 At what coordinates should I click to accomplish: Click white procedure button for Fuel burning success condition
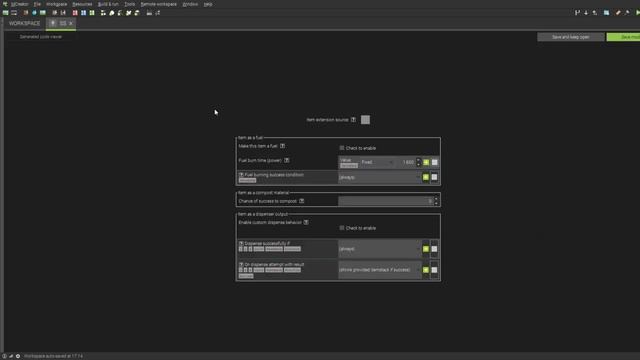[434, 177]
